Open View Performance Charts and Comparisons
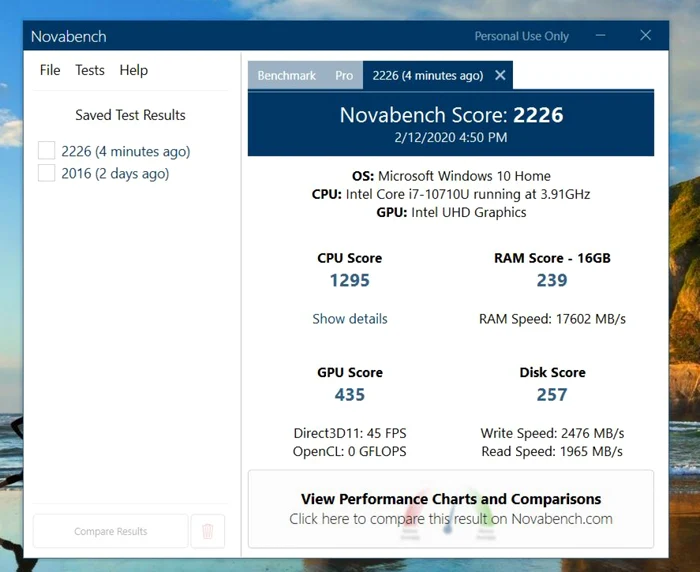Screen dimensions: 700x572 pos(451,509)
